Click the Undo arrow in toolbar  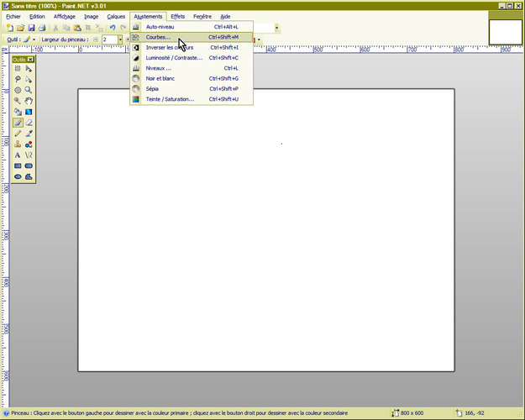[x=113, y=28]
